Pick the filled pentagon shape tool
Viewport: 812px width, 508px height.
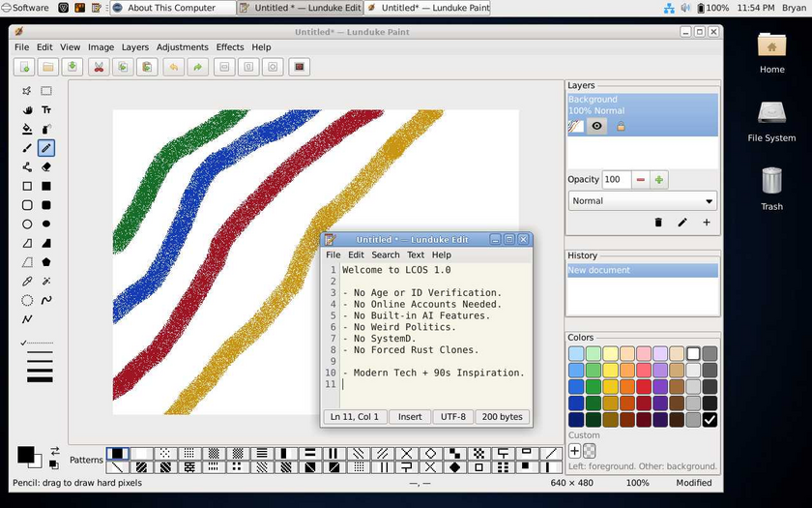46,262
